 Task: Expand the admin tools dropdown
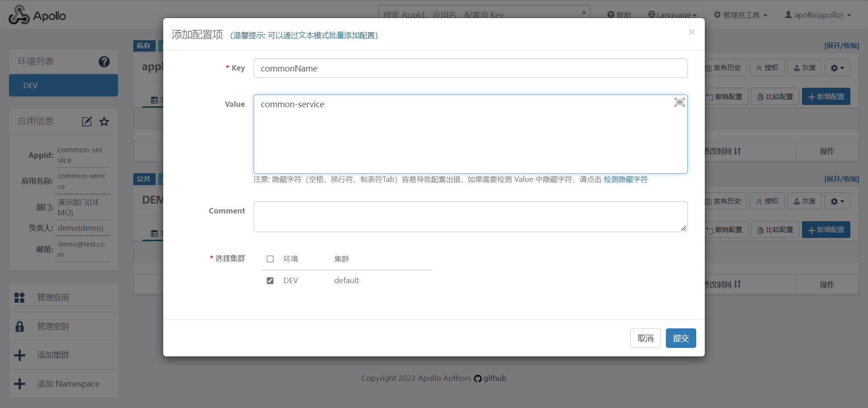741,15
